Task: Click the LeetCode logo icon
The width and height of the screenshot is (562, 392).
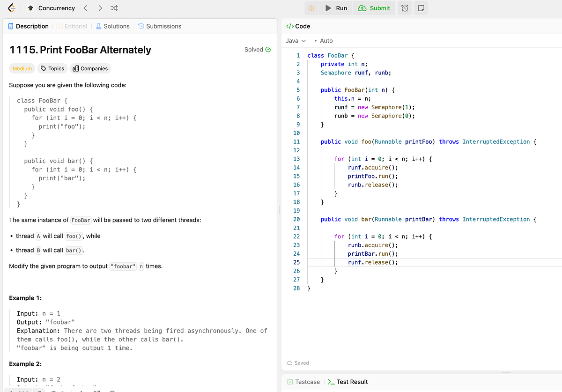Action: (11, 7)
